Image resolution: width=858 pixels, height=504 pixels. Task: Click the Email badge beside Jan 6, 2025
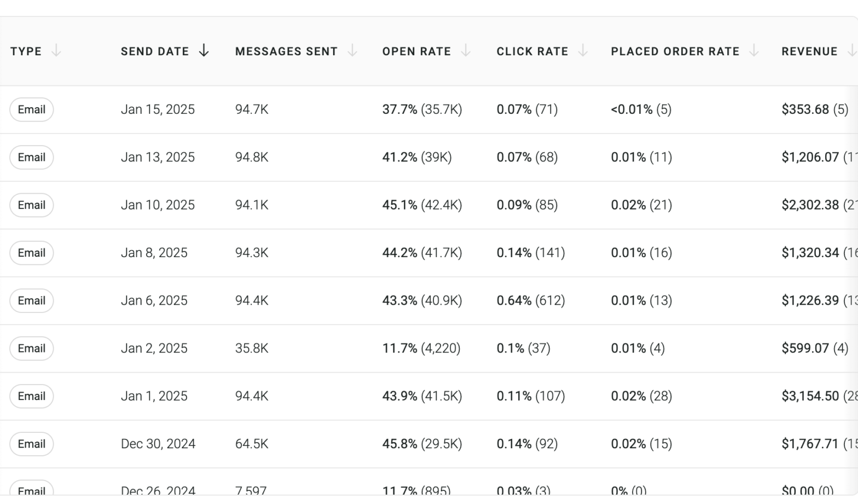[31, 300]
